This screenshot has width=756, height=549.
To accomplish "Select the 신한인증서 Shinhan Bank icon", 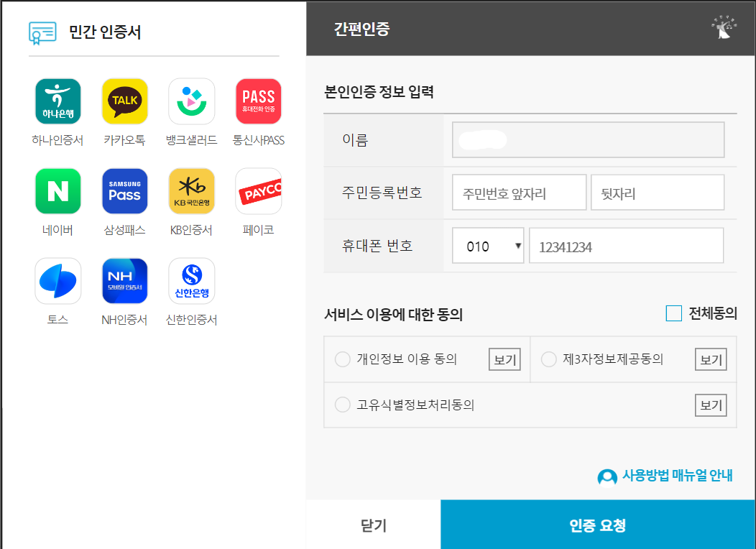I will pos(191,281).
